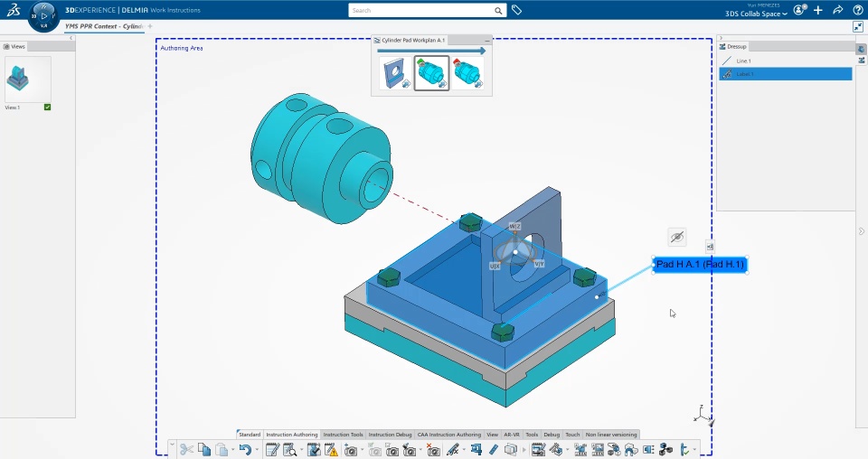The image size is (868, 459).
Task: Switch to the Instruction Tools tab
Action: click(x=344, y=435)
